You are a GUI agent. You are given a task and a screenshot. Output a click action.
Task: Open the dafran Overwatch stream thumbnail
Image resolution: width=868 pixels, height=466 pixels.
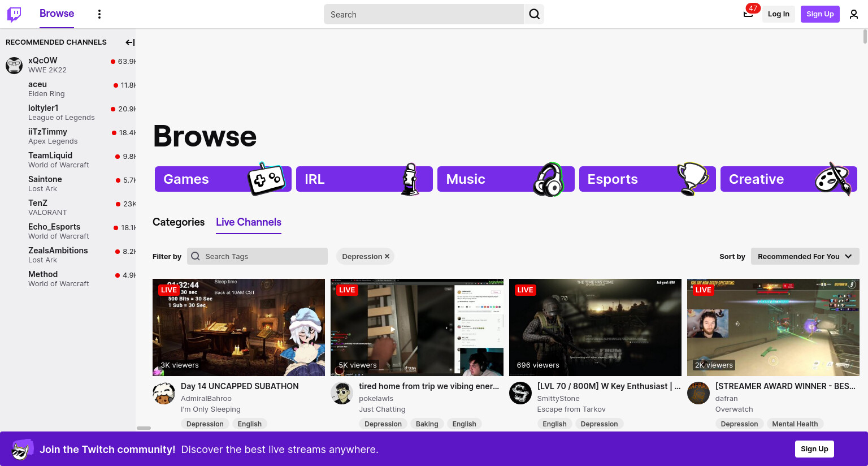773,327
